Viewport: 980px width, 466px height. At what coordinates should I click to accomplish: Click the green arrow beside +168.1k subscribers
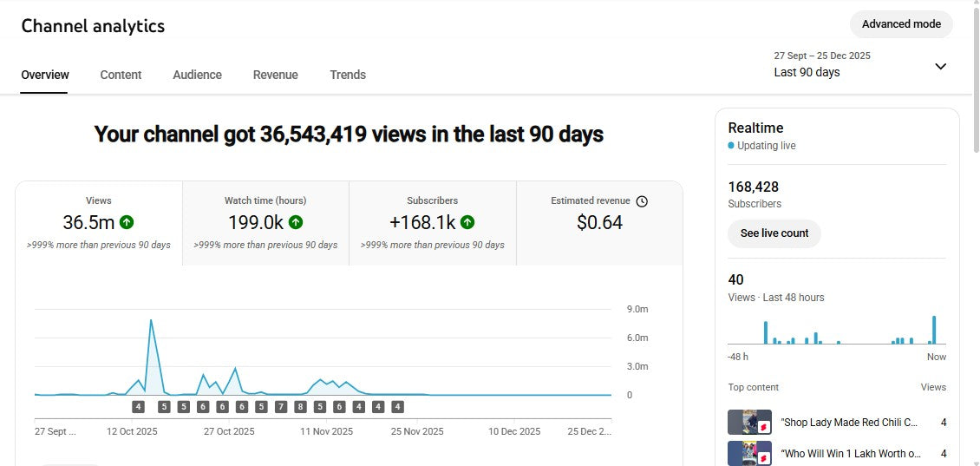467,222
